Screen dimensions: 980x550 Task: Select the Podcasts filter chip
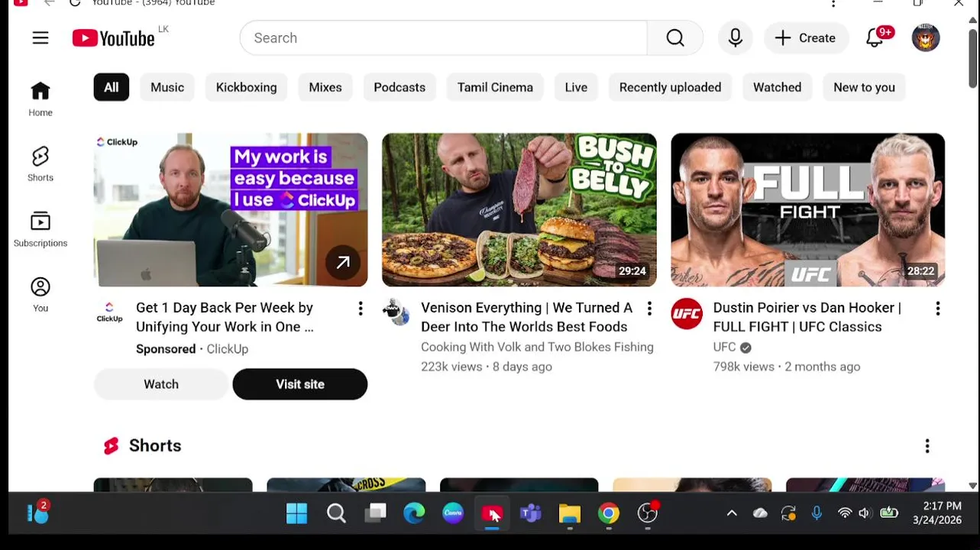tap(399, 87)
